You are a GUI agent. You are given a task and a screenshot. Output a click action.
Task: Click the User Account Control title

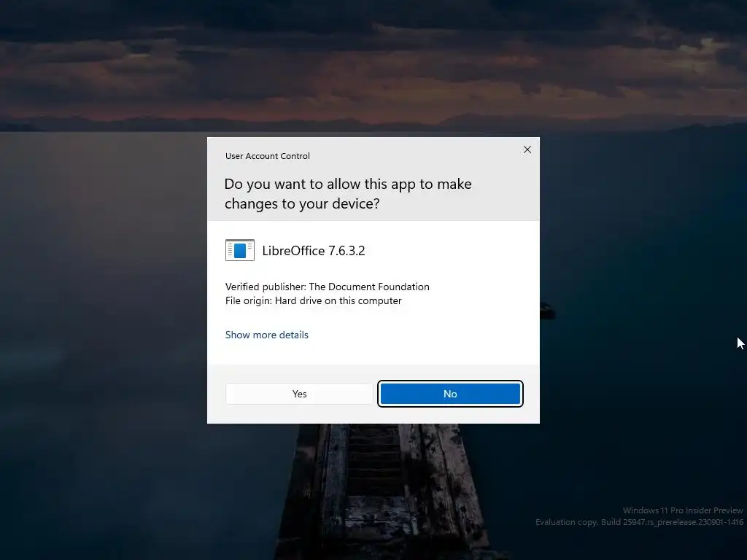267,156
